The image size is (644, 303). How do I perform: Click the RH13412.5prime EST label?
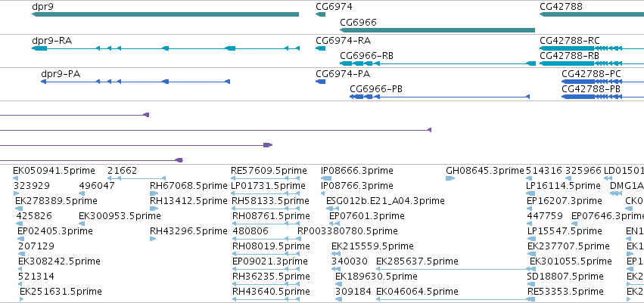coord(188,201)
